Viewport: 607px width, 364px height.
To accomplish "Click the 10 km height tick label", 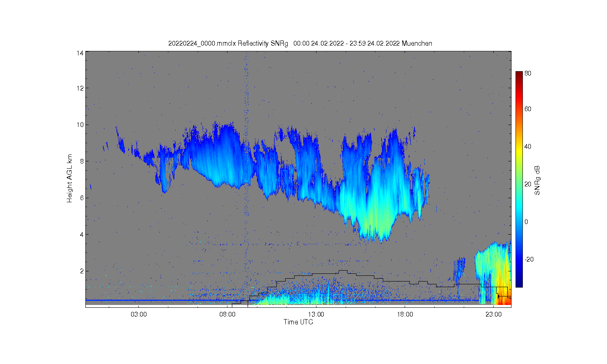I will (x=81, y=125).
